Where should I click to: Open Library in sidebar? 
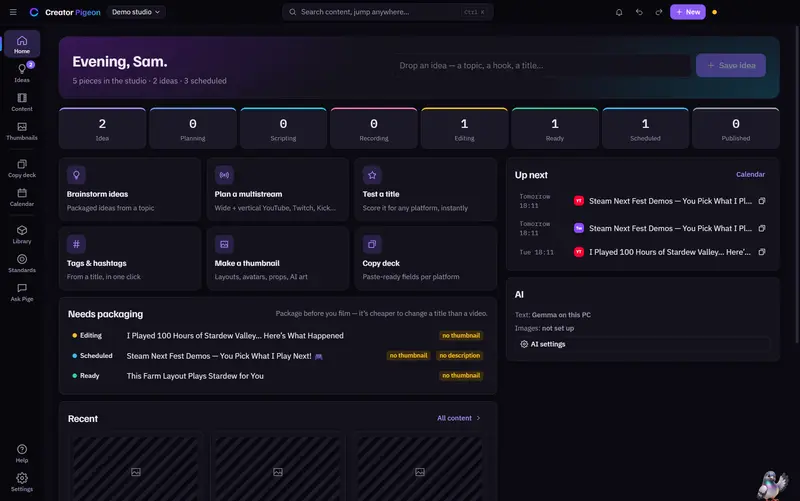click(22, 234)
